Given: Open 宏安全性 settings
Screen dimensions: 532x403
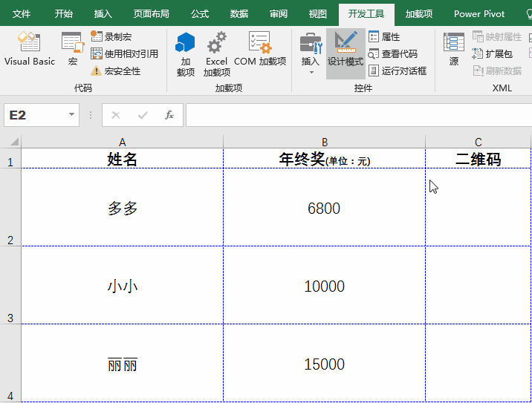Looking at the screenshot, I should (x=115, y=71).
